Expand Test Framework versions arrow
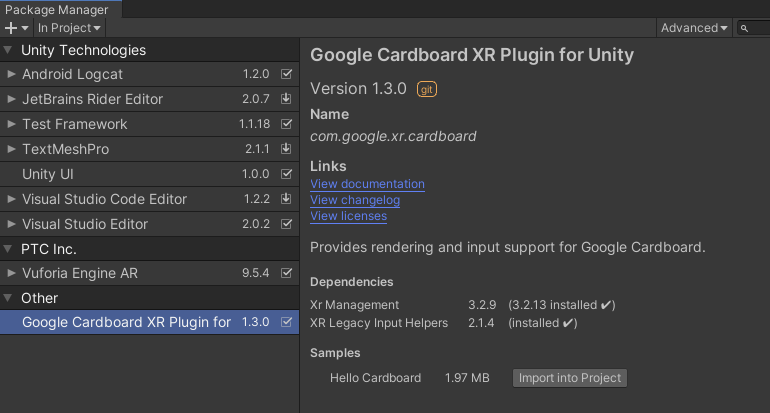 [x=11, y=124]
